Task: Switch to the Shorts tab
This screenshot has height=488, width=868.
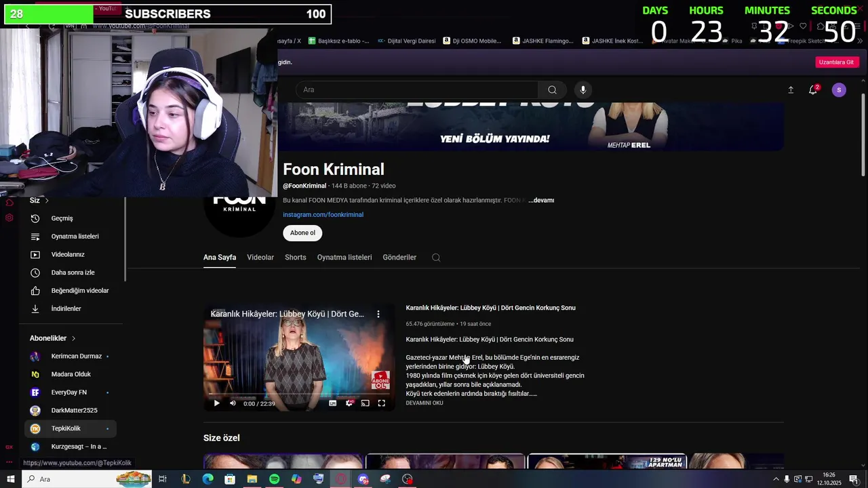Action: tap(296, 258)
